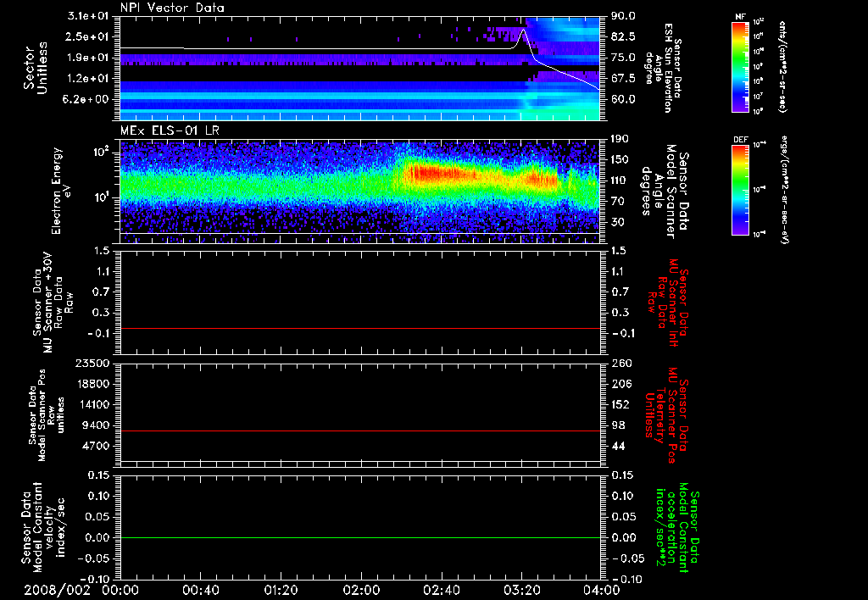Click the ESH Sun Elevation Angle axis label

pos(664,68)
